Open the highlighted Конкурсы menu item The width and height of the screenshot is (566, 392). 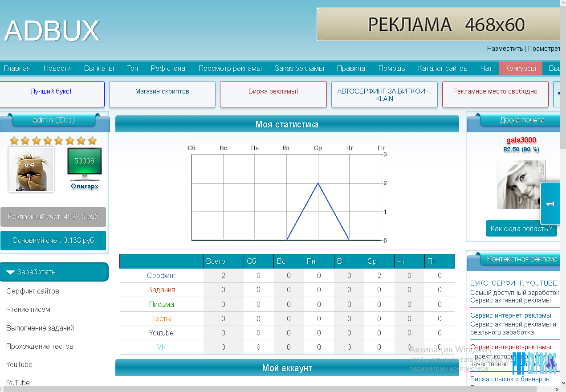point(521,68)
